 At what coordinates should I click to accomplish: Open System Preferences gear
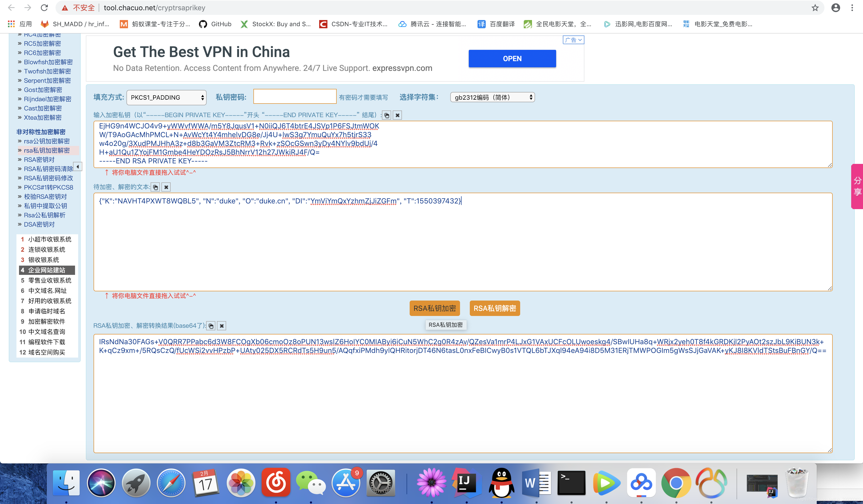[381, 483]
